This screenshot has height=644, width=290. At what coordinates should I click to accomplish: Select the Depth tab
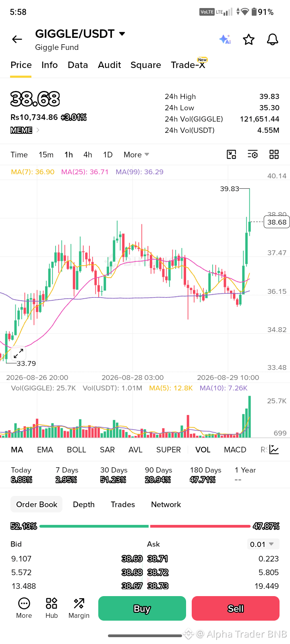[x=84, y=504]
